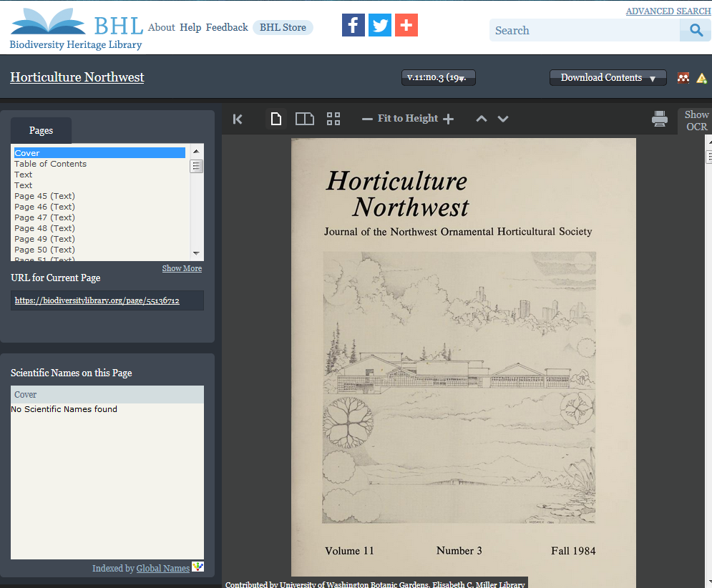Click the Show More link

[182, 268]
